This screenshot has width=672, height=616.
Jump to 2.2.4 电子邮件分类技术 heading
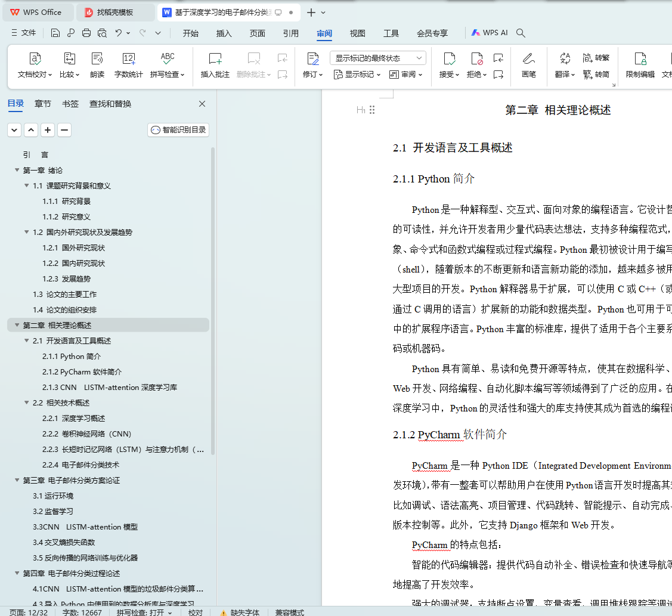point(80,465)
